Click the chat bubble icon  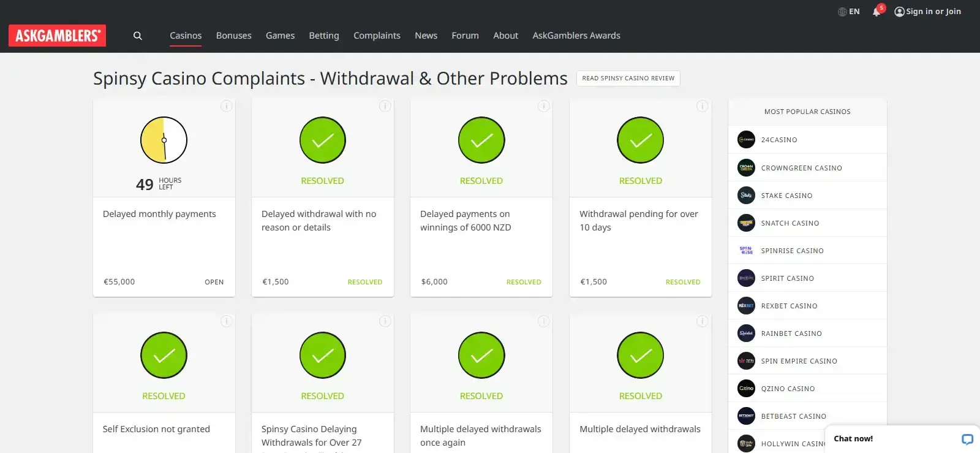point(967,439)
